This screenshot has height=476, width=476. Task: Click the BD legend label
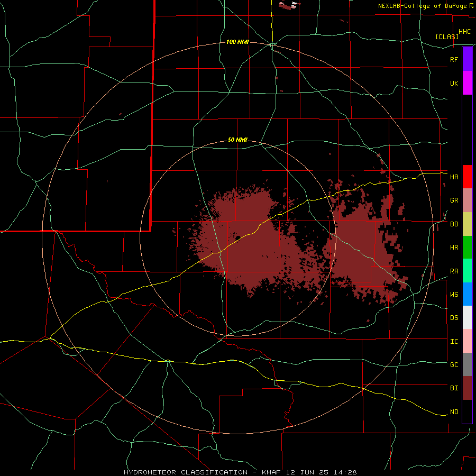coord(454,224)
